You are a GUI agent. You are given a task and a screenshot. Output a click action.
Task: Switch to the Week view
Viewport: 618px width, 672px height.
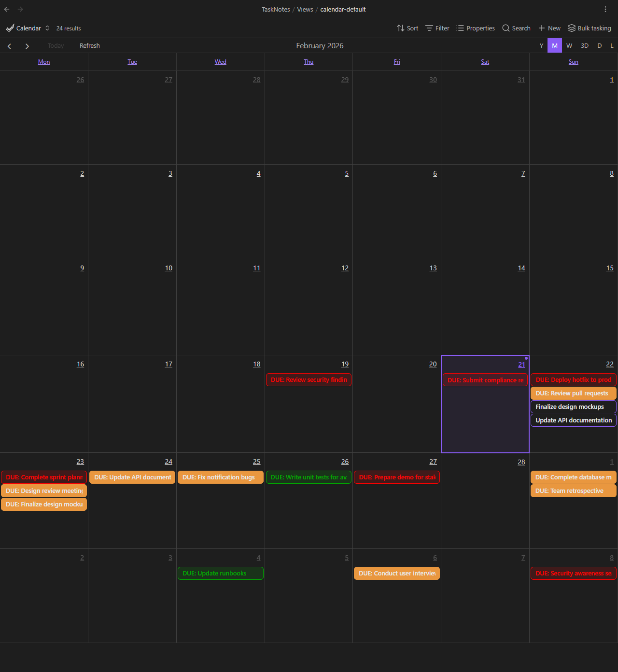pyautogui.click(x=569, y=45)
